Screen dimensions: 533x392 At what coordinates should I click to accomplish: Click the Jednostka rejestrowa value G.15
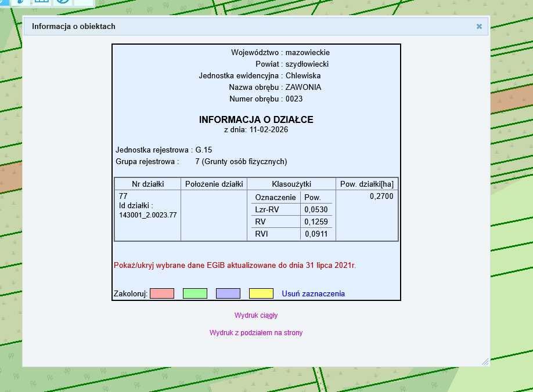(x=204, y=150)
